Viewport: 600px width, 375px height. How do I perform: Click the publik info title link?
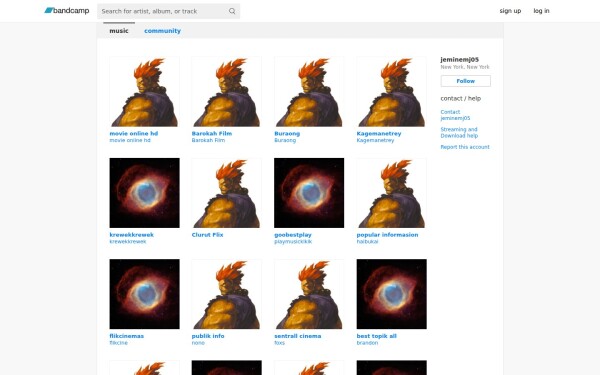point(208,336)
